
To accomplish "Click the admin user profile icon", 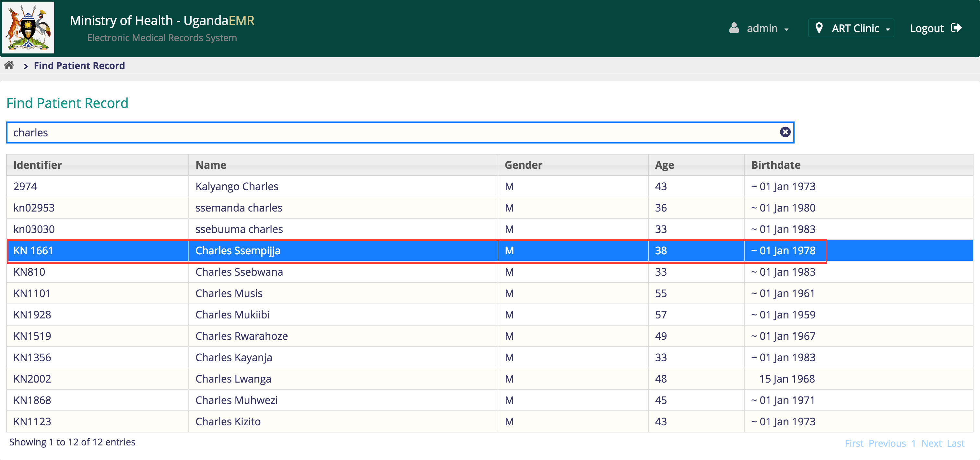I will tap(734, 28).
